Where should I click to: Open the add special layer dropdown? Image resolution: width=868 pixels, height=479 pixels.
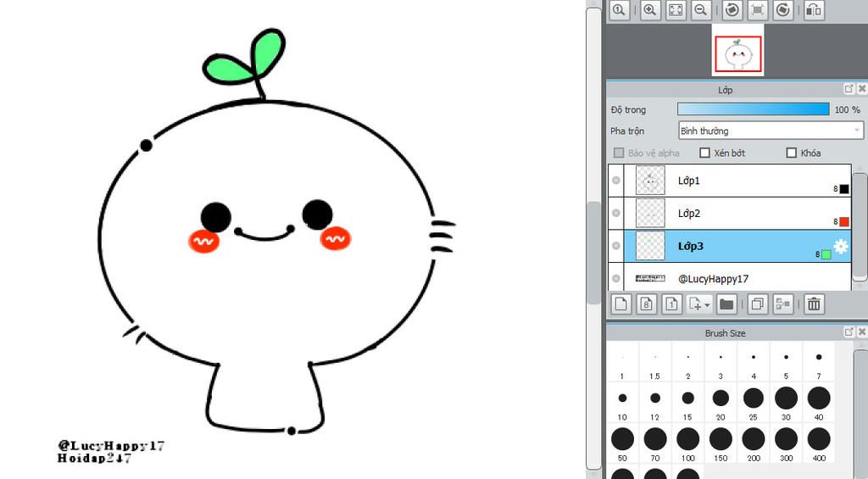699,304
